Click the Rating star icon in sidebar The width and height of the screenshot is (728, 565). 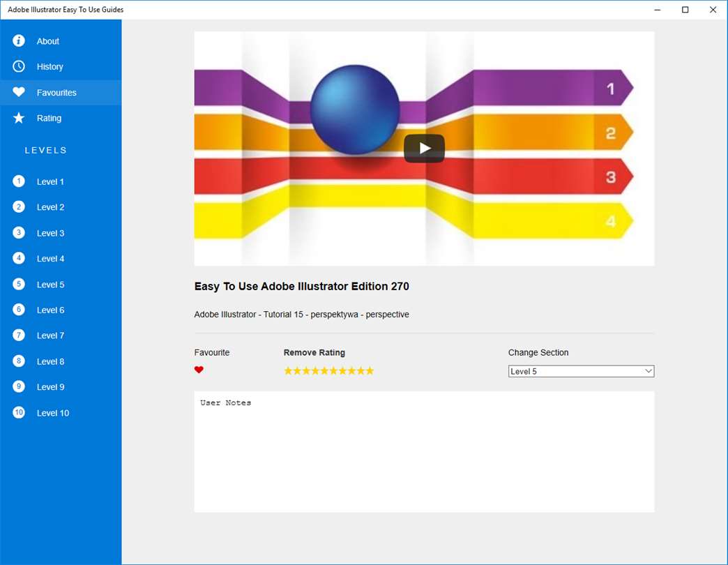coord(19,118)
